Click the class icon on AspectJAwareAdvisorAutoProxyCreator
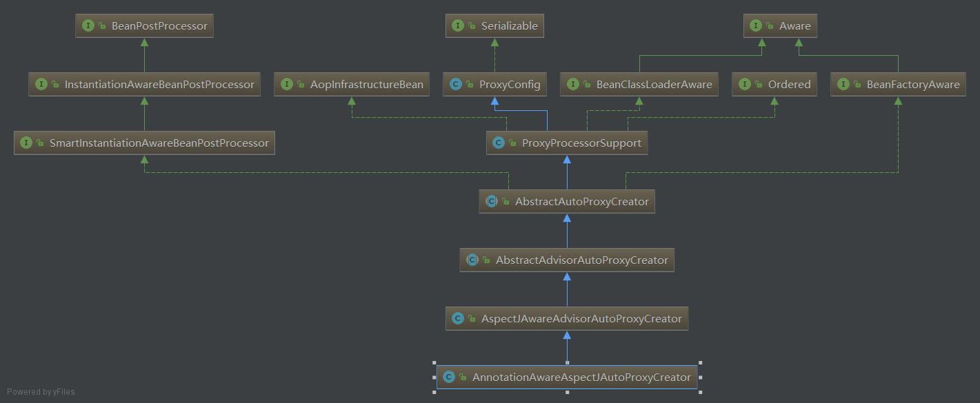Image resolution: width=980 pixels, height=403 pixels. click(x=457, y=318)
